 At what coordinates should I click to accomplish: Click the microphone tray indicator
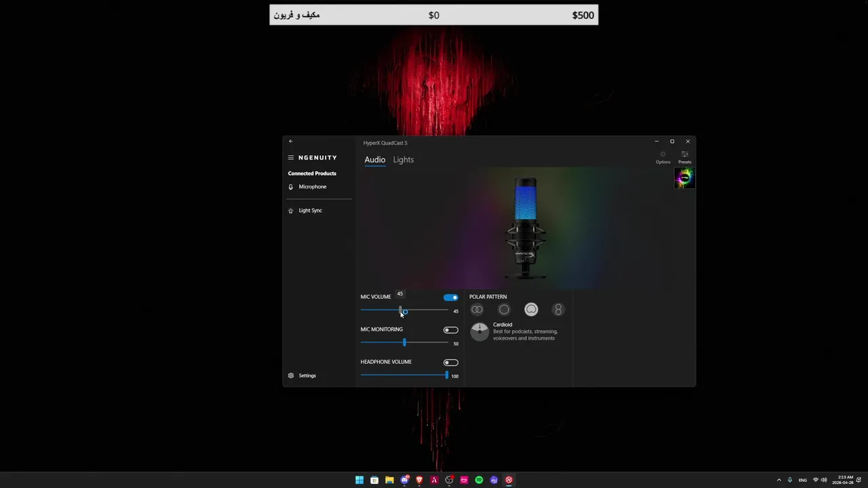tap(789, 480)
